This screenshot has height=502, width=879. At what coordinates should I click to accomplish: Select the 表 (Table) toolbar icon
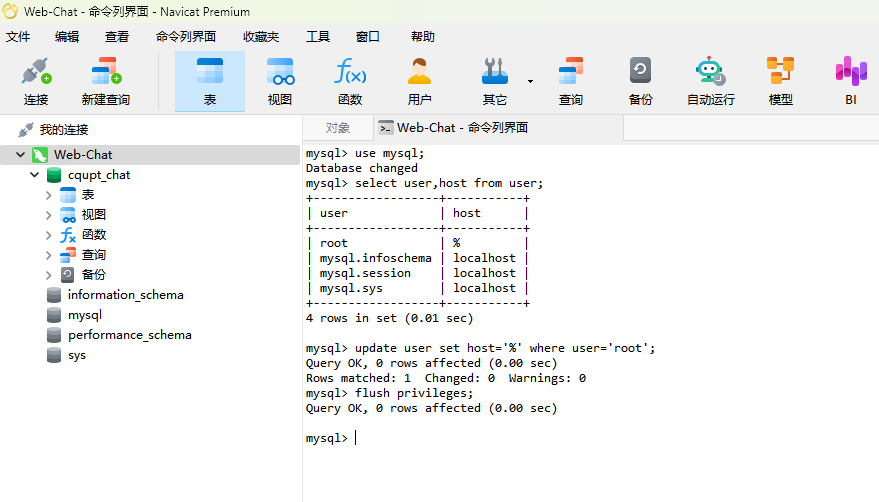pos(210,81)
